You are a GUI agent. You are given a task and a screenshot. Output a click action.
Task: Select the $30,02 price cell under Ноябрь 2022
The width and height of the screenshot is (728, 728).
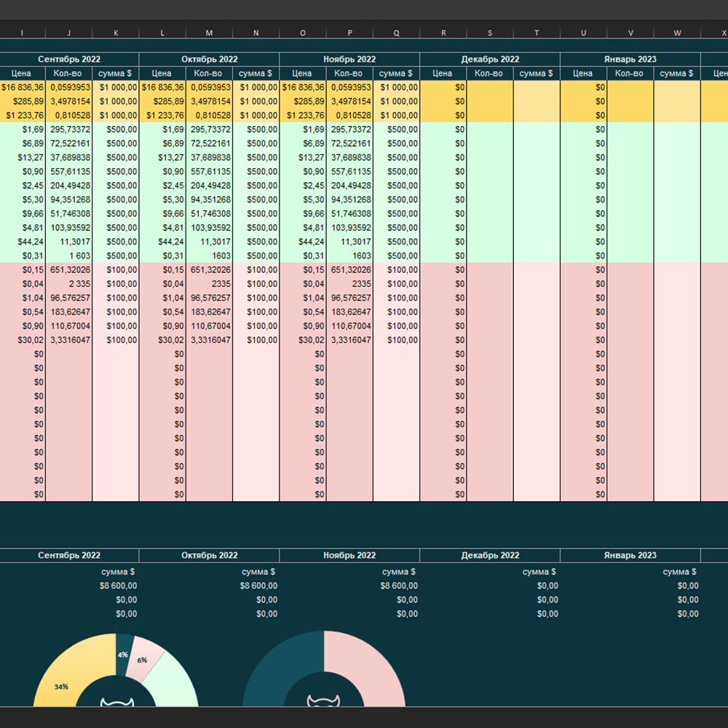[303, 340]
